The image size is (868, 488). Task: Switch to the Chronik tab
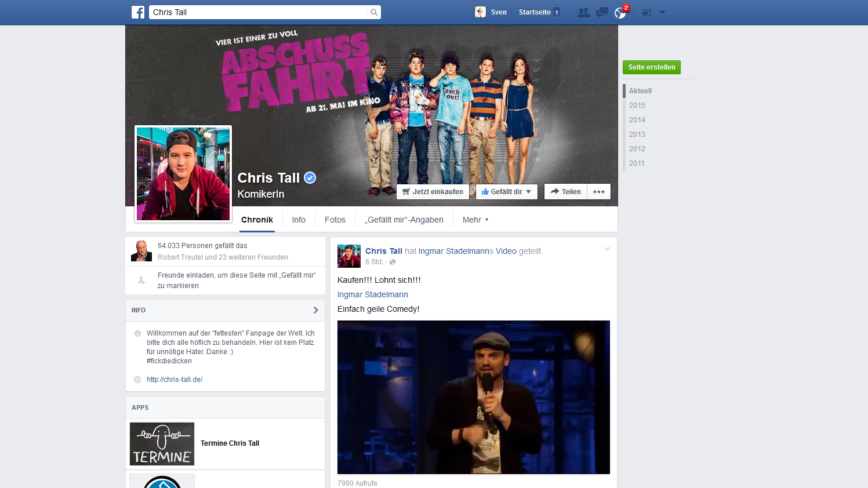257,220
